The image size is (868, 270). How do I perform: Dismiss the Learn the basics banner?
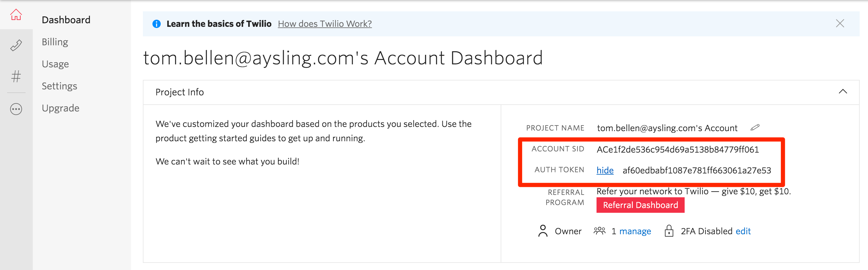tap(840, 23)
